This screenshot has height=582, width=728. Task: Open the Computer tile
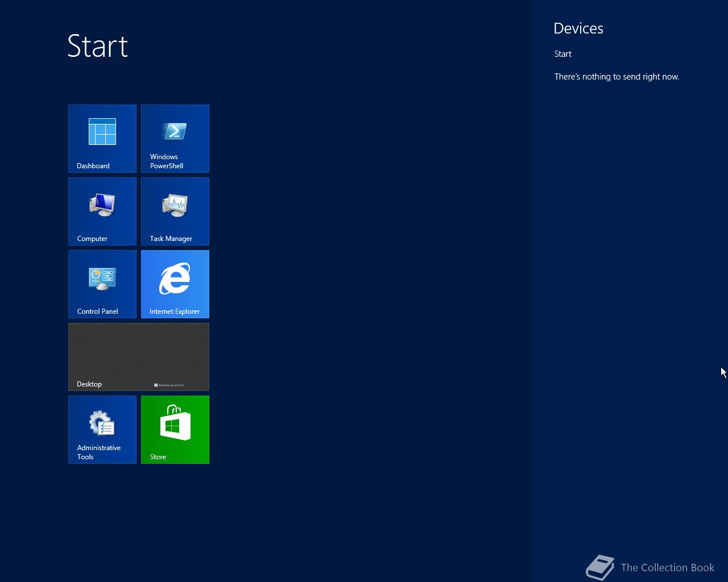(x=102, y=211)
